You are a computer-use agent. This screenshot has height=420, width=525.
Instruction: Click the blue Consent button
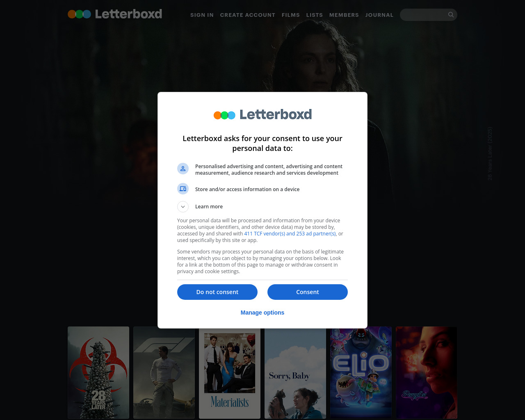[x=308, y=292]
